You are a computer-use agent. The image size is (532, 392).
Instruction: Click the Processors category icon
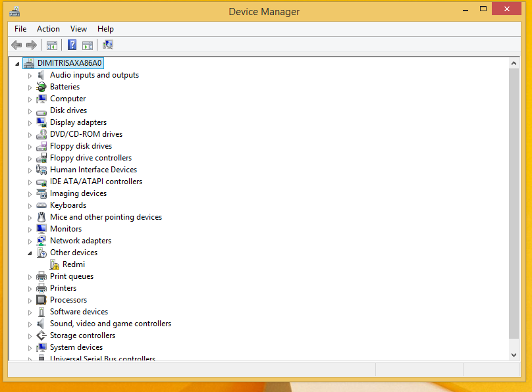point(41,300)
